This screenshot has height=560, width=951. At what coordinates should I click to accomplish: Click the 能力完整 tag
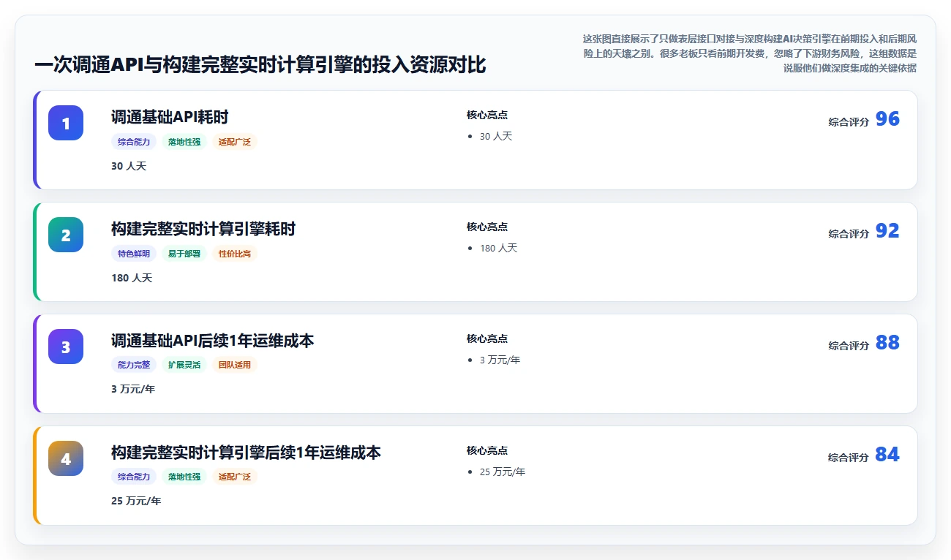[134, 365]
